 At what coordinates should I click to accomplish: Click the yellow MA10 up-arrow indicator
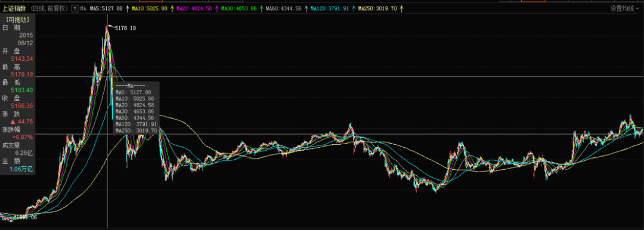172,8
